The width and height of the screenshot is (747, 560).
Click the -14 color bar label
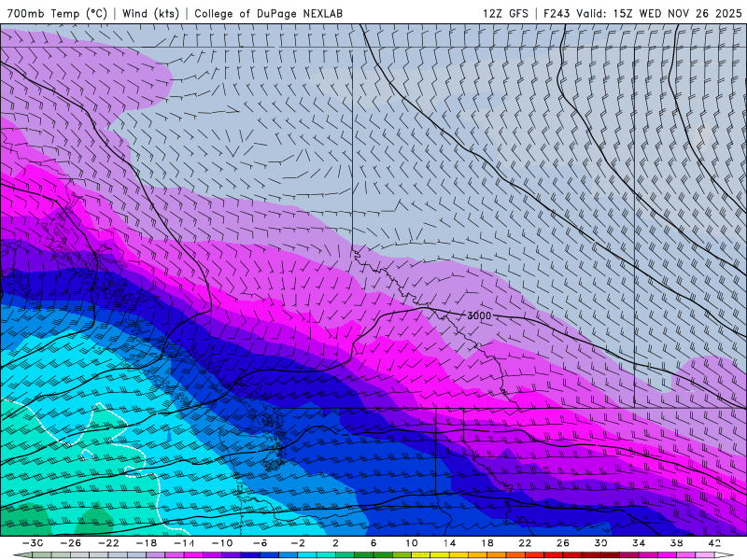[184, 543]
